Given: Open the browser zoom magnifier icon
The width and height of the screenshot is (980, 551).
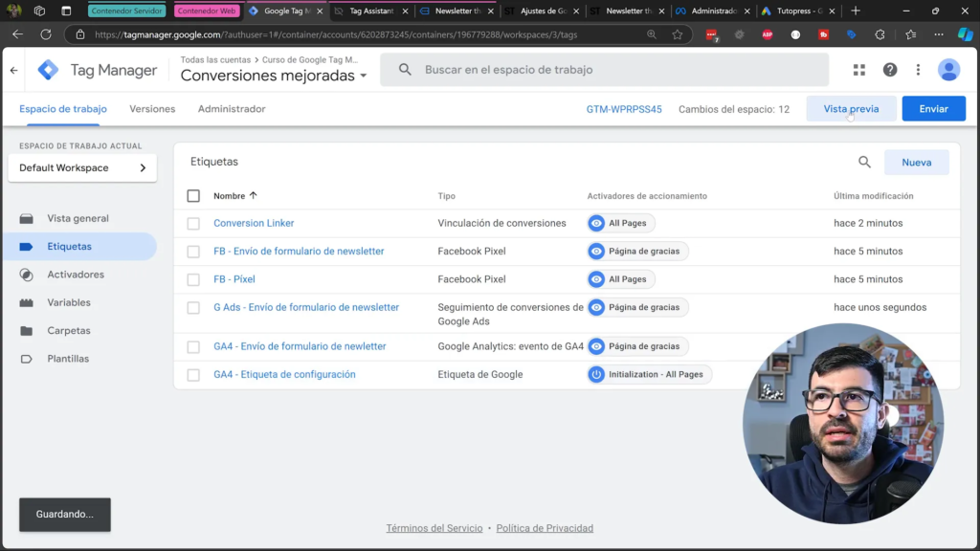Looking at the screenshot, I should [x=652, y=34].
